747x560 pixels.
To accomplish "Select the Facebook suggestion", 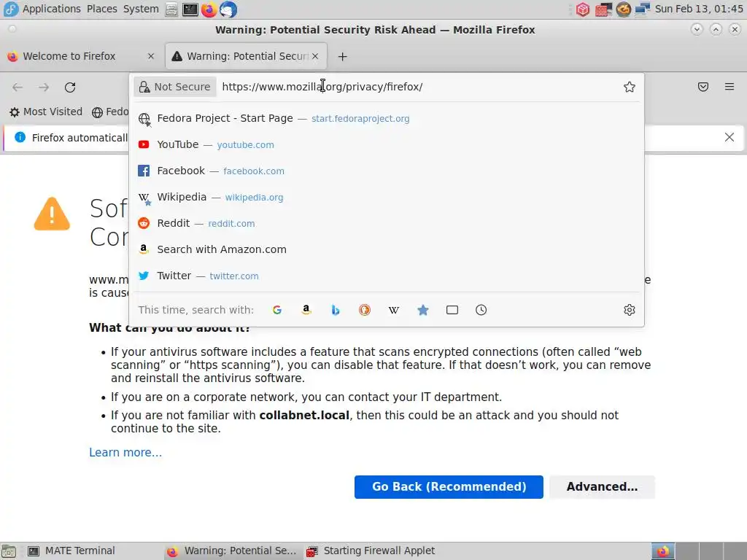I will [387, 171].
